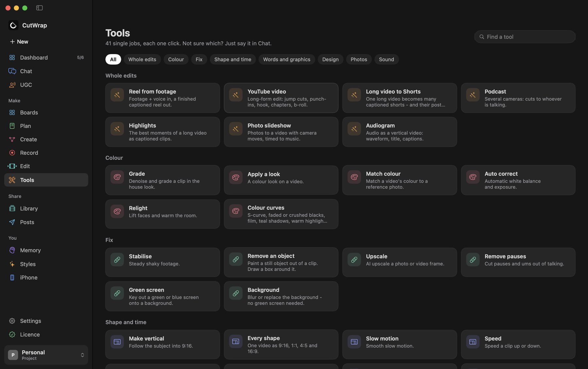
Task: Open Styles in sidebar
Action: point(46,264)
